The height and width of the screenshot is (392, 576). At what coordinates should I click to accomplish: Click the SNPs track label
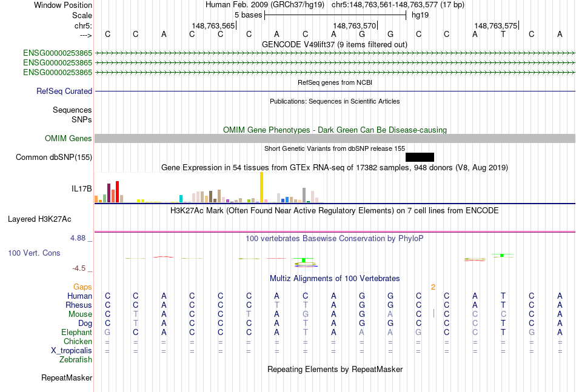tap(82, 119)
